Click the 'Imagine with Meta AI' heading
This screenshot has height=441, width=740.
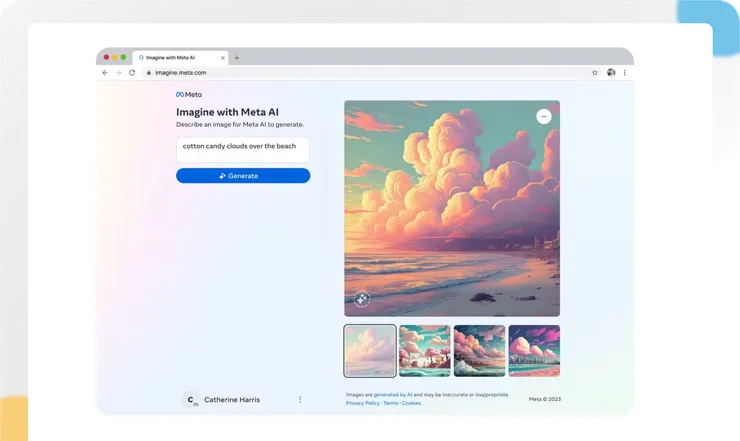point(227,112)
